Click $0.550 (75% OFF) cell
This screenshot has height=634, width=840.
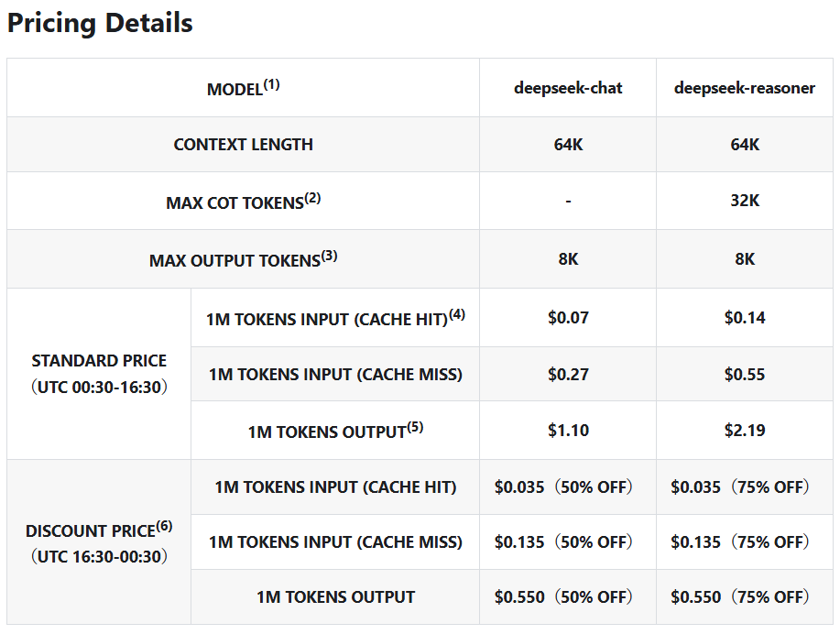coord(745,596)
